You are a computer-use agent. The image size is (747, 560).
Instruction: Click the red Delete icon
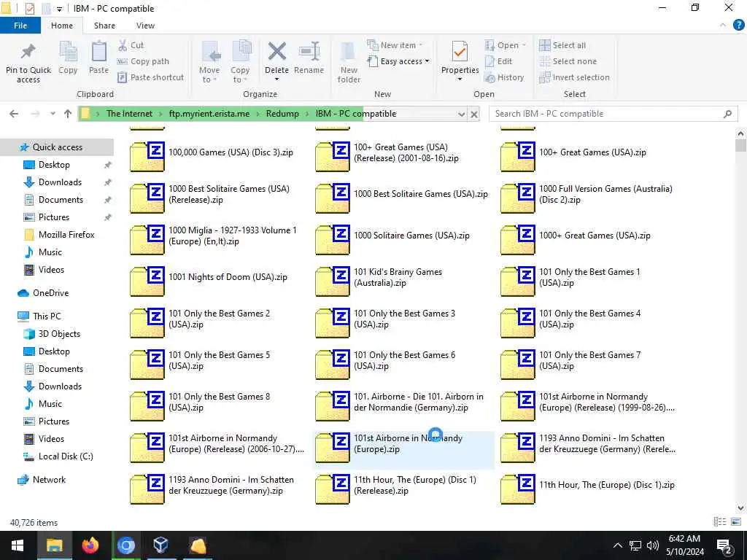[276, 52]
